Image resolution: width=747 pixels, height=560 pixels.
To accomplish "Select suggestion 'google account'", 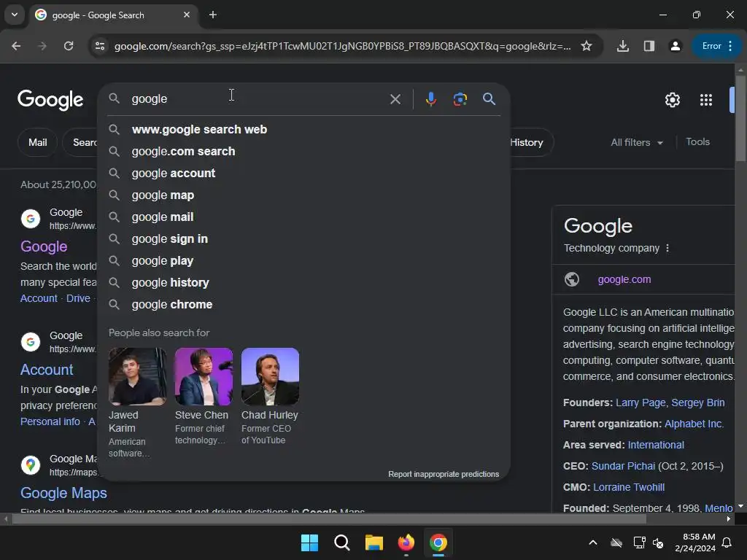I will point(304,174).
